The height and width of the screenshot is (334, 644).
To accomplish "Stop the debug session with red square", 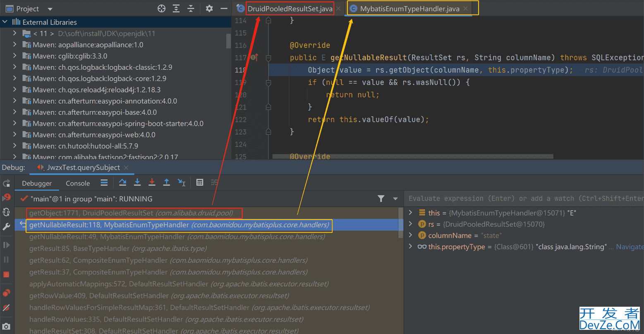I will pos(6,274).
